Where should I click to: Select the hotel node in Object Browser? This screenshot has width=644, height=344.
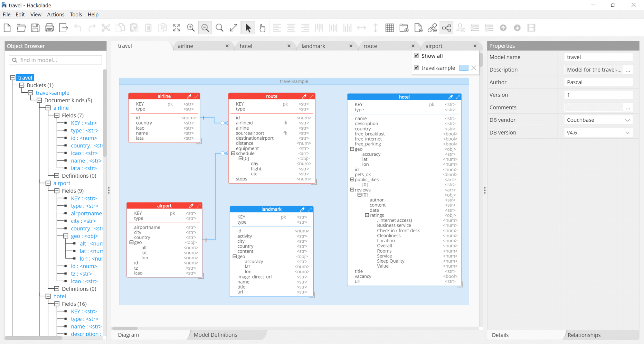click(60, 296)
